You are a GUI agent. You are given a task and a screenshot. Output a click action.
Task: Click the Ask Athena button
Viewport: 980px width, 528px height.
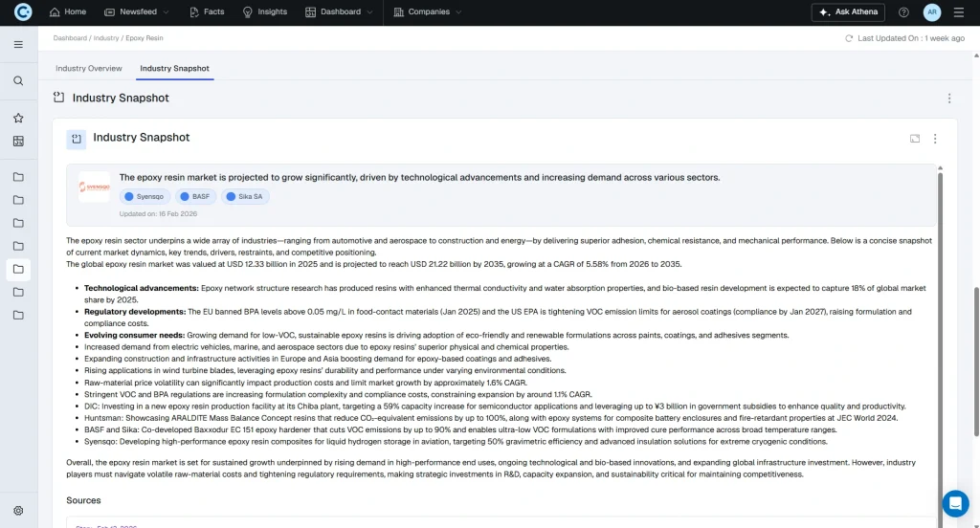click(x=849, y=11)
